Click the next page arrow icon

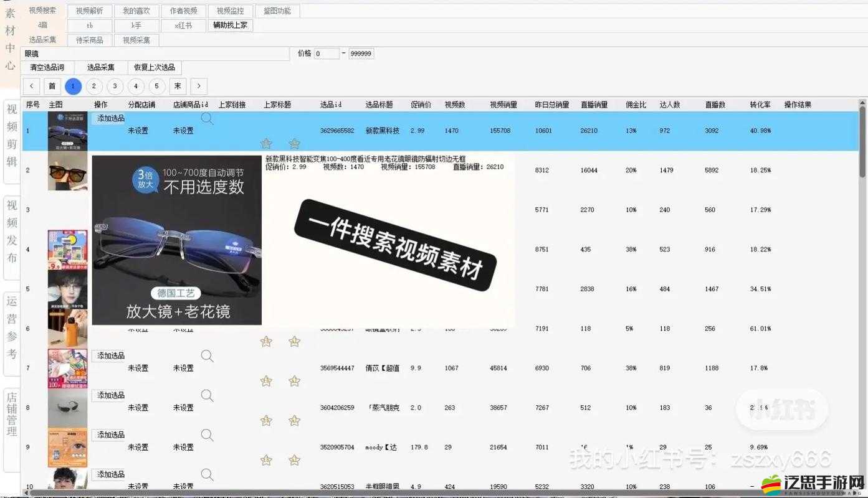(198, 86)
